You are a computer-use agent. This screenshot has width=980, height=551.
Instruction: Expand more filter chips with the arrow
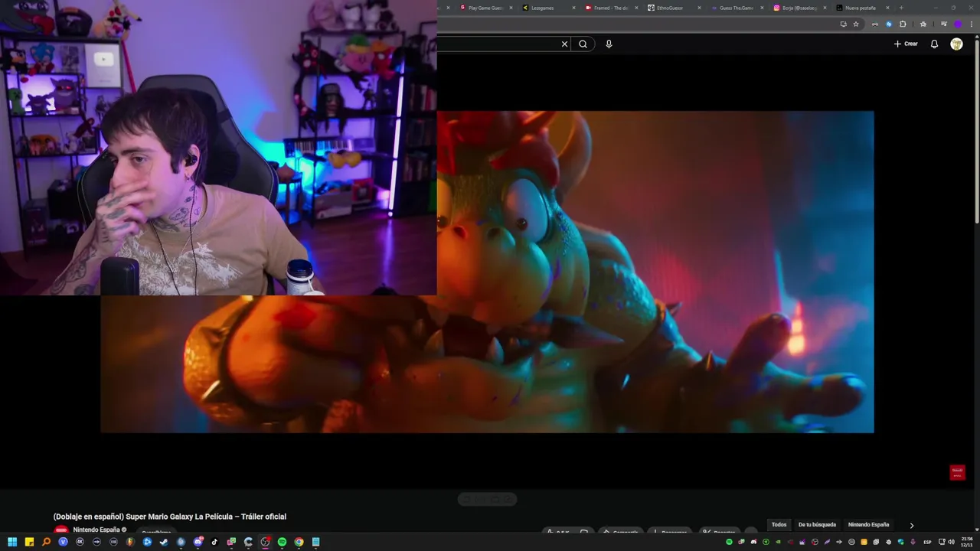(x=911, y=526)
